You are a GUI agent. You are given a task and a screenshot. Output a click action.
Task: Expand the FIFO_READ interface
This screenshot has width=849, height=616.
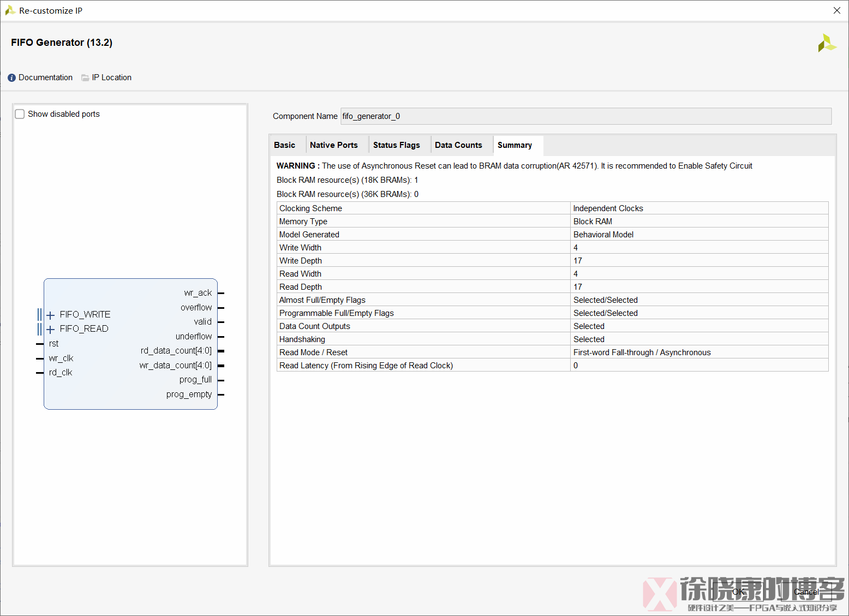51,328
